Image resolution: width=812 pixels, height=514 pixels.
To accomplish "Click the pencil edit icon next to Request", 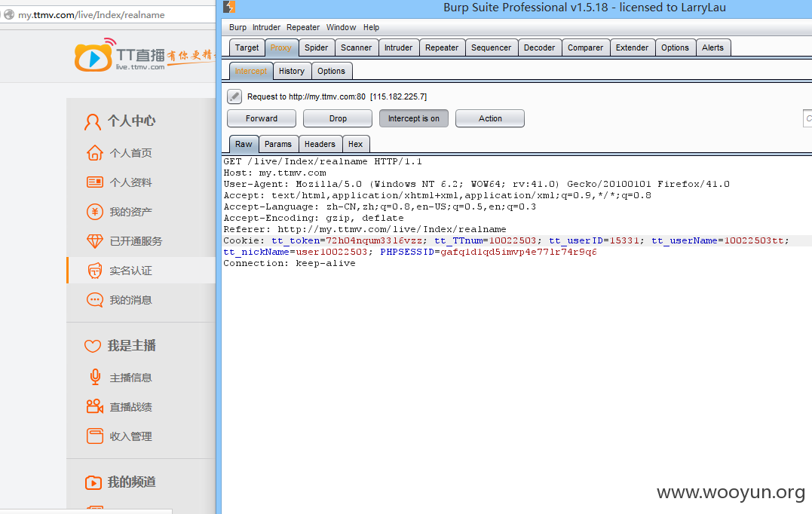I will coord(234,96).
